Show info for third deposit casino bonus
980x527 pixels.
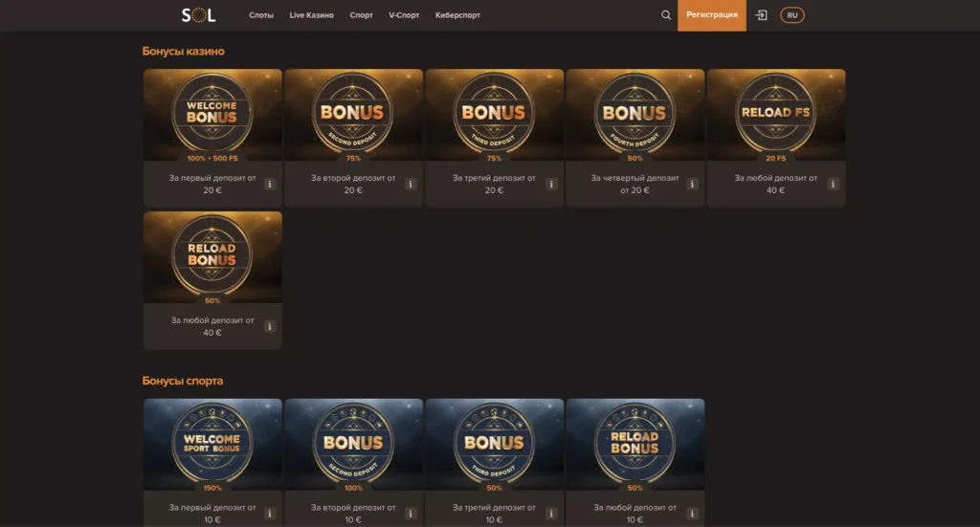pyautogui.click(x=551, y=185)
